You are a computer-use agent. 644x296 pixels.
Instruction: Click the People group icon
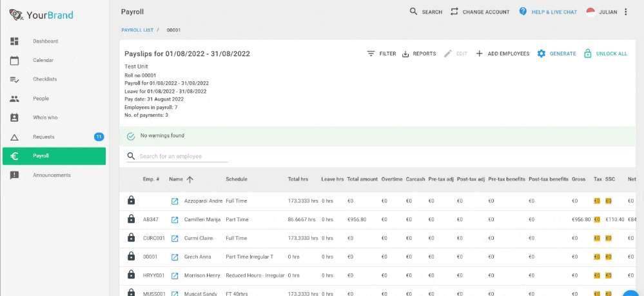pos(14,99)
